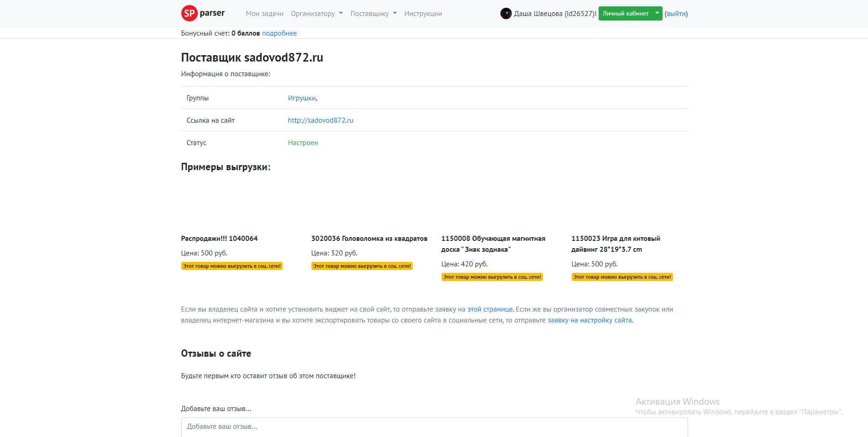Click the Примеры выгрузки heading
The height and width of the screenshot is (437, 868).
[226, 167]
